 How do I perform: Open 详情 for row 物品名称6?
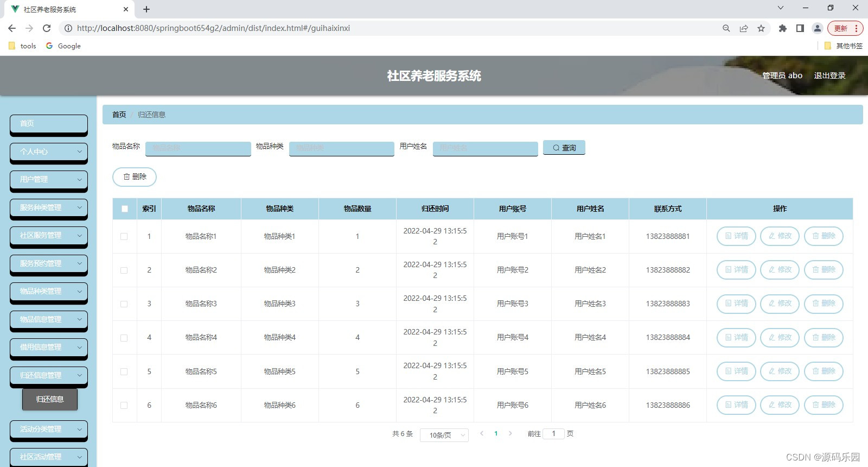[736, 405]
